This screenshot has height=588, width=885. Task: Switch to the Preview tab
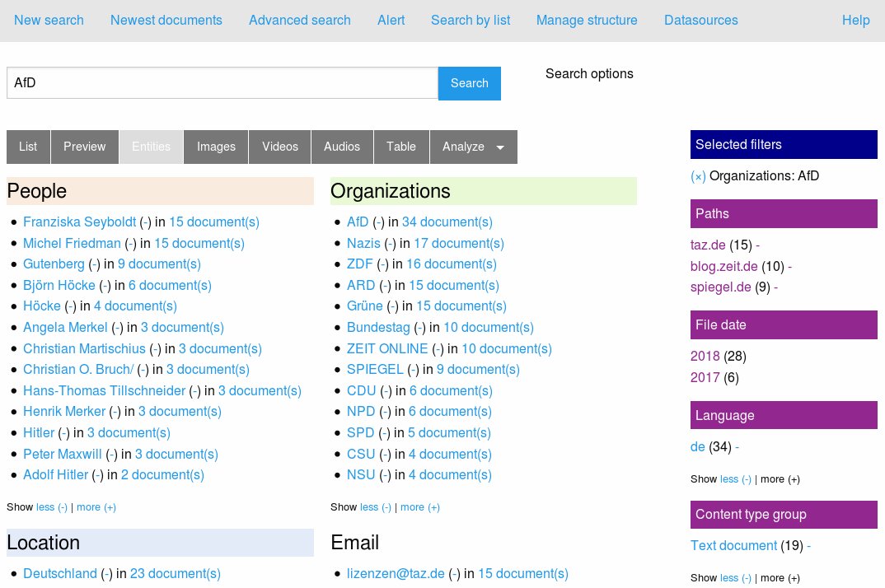click(85, 147)
